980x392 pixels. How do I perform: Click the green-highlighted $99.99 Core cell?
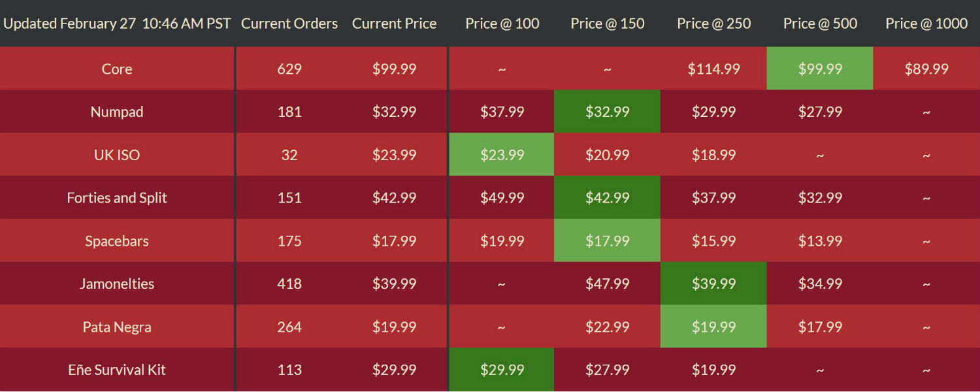820,69
